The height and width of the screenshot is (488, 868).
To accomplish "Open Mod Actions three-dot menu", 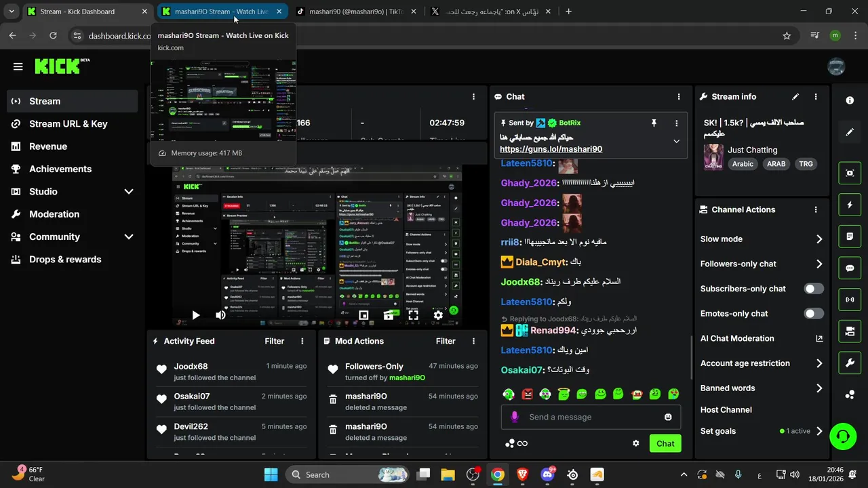I will (473, 342).
